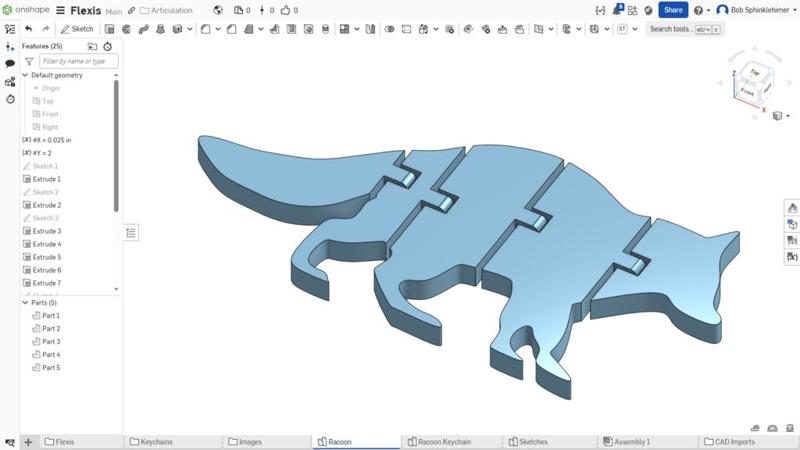Click the rollback timer icon in Features header
The image size is (800, 450).
108,46
